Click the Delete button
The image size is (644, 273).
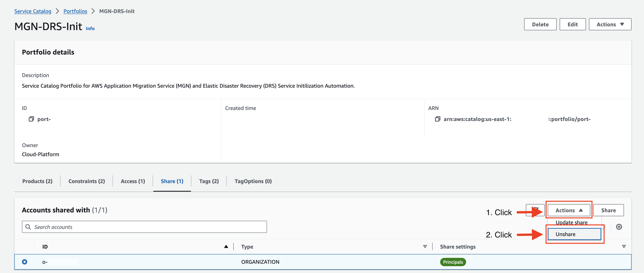coord(540,24)
